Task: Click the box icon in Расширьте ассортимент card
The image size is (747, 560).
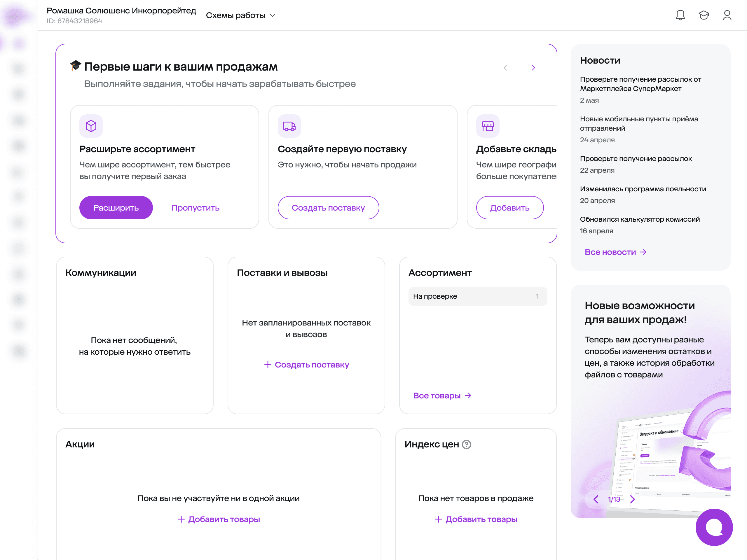Action: [x=91, y=126]
